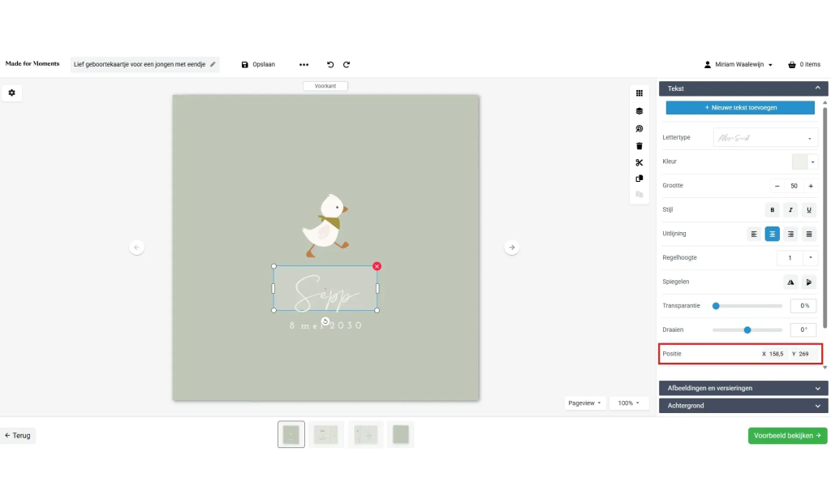Click the undo arrow

tap(330, 65)
